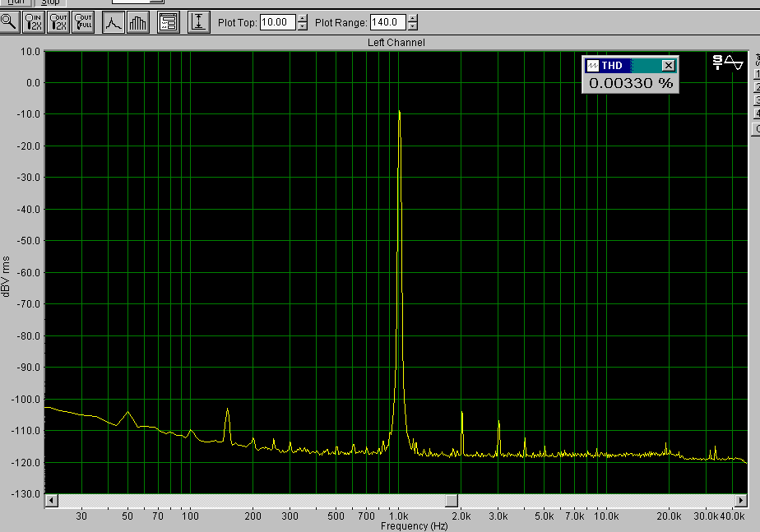The width and height of the screenshot is (760, 532).
Task: Select the magnifier zoom tool
Action: (8, 22)
